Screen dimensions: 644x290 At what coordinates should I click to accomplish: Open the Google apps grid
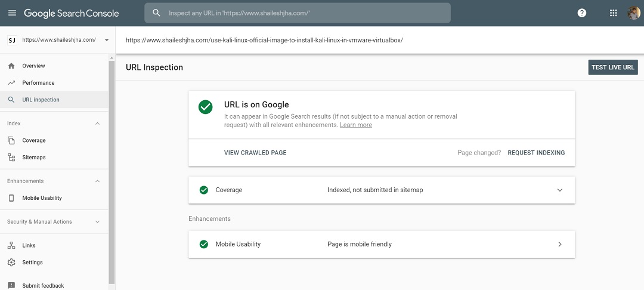(x=613, y=13)
